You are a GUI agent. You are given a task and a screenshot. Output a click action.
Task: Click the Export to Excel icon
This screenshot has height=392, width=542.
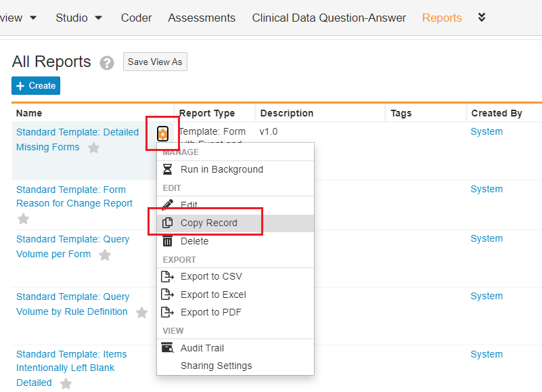(x=167, y=295)
